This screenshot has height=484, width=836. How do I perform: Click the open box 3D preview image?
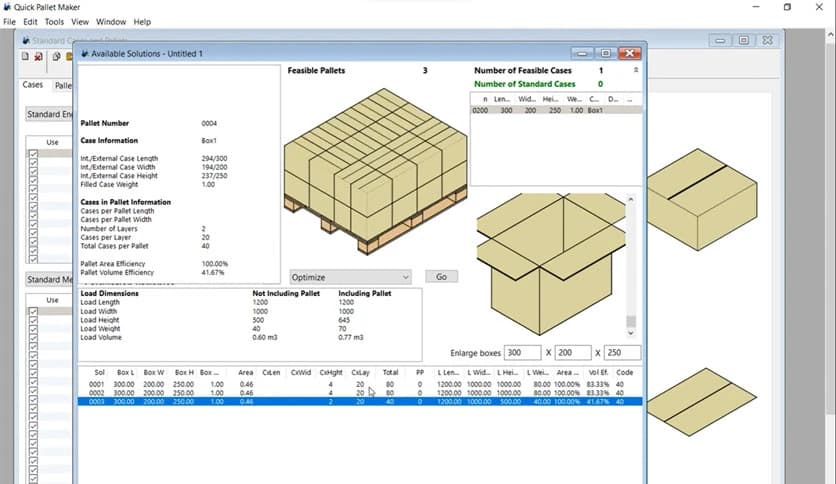(551, 264)
